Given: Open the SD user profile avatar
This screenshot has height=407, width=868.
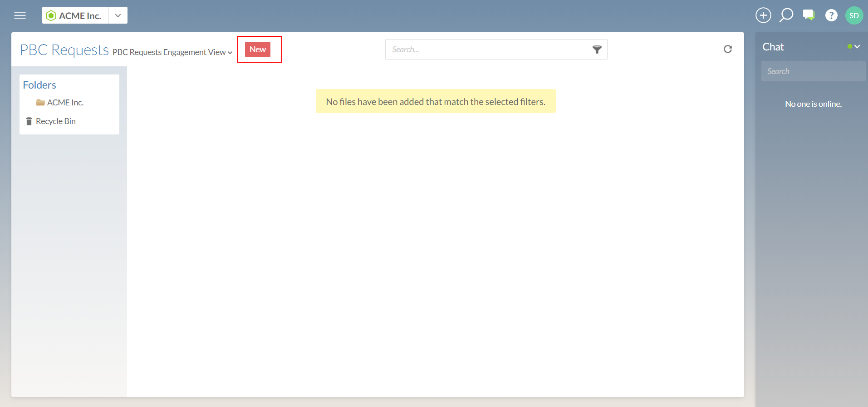Looking at the screenshot, I should (x=854, y=15).
